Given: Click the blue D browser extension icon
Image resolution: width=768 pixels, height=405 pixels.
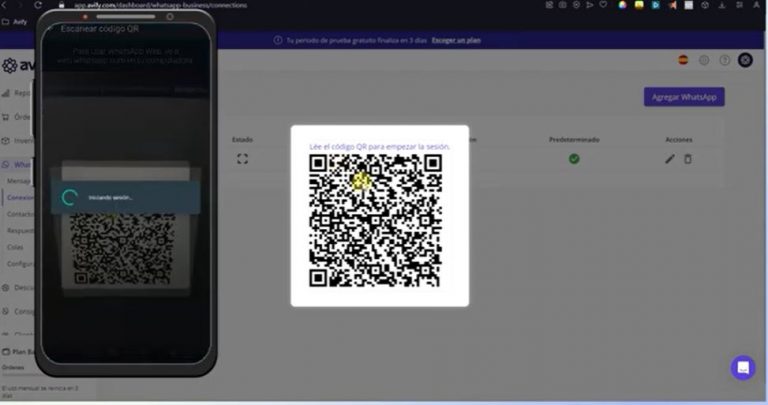Looking at the screenshot, I should click(655, 5).
